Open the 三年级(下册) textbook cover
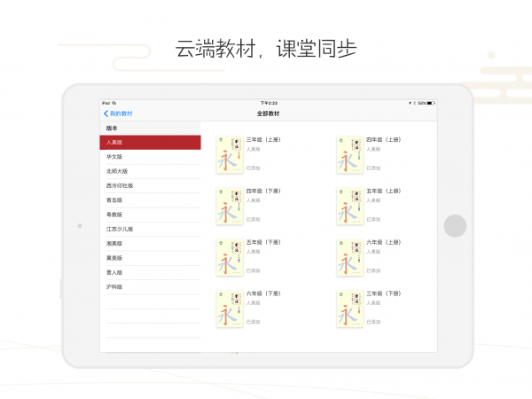 click(350, 309)
